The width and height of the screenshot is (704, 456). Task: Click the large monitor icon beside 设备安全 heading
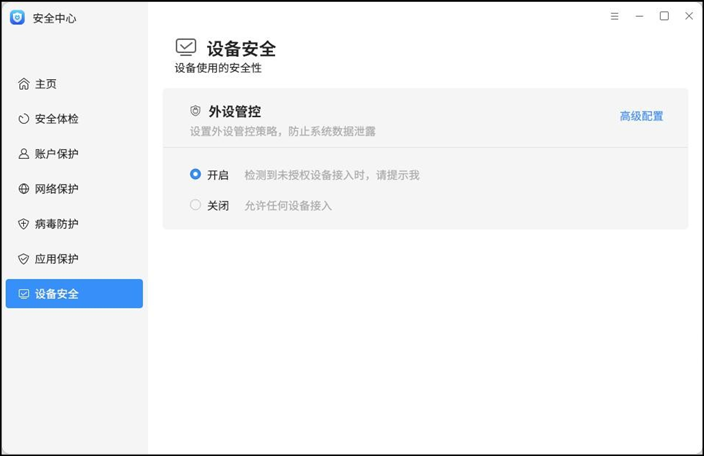[x=186, y=47]
